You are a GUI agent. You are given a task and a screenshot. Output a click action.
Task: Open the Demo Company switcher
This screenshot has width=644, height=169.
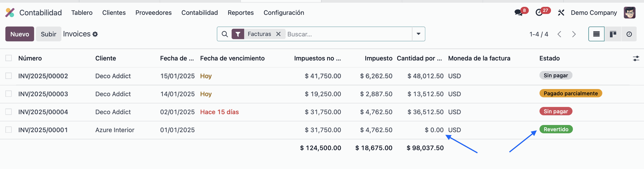click(594, 13)
